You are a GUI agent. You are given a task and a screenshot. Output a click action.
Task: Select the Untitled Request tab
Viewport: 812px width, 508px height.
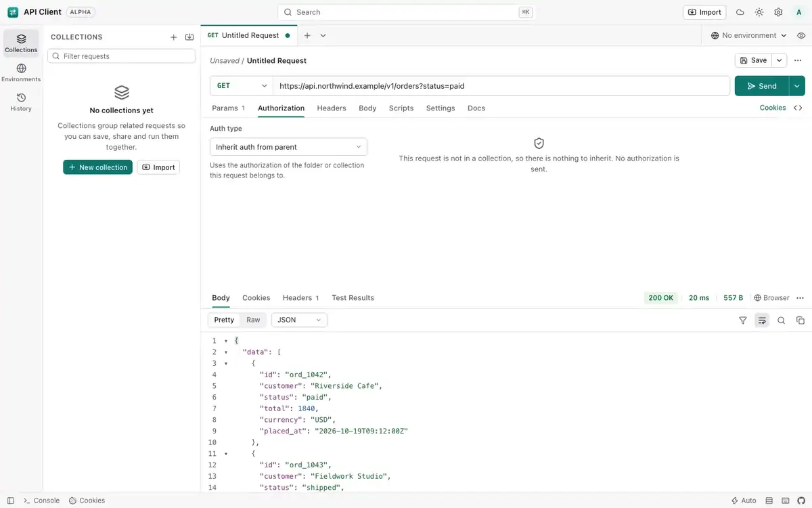pyautogui.click(x=249, y=35)
